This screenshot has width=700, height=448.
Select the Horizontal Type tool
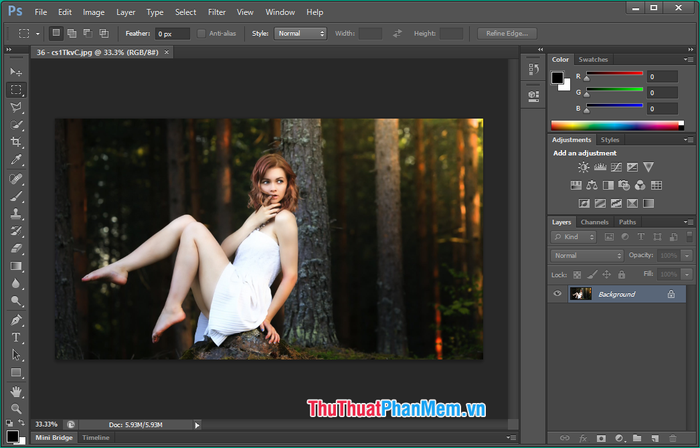click(16, 337)
